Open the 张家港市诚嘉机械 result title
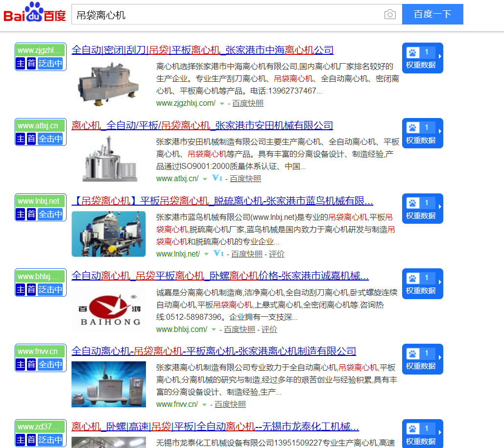 pos(220,276)
